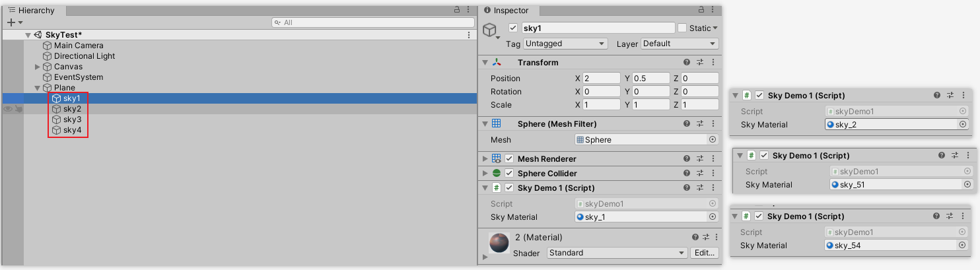Pick mesh with object selector

point(713,140)
